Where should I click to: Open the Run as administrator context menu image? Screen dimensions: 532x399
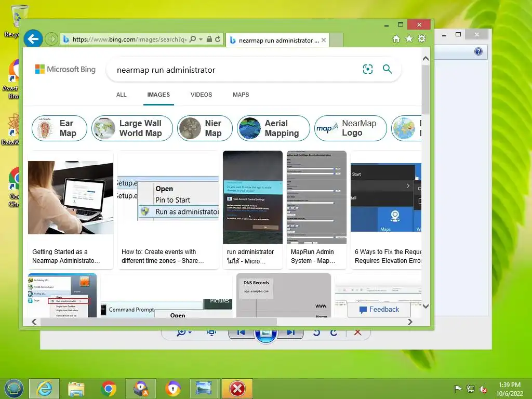pos(168,198)
